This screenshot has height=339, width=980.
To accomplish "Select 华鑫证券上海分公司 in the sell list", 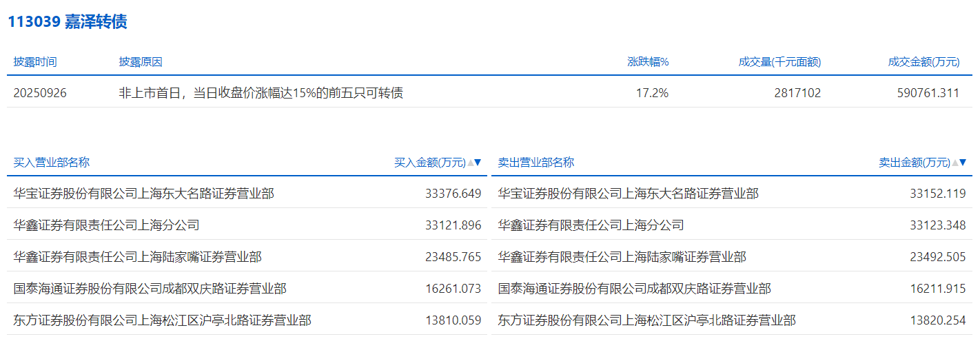I will click(x=591, y=225).
